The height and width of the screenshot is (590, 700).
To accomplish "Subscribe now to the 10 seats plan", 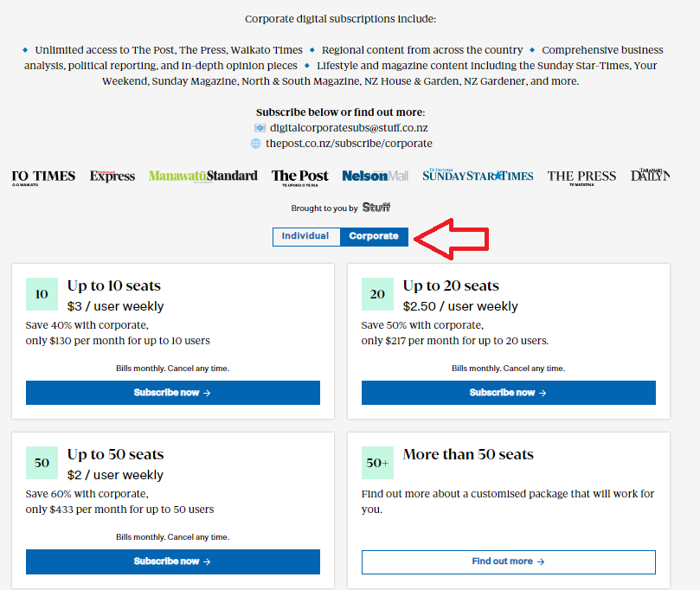I will pos(173,393).
